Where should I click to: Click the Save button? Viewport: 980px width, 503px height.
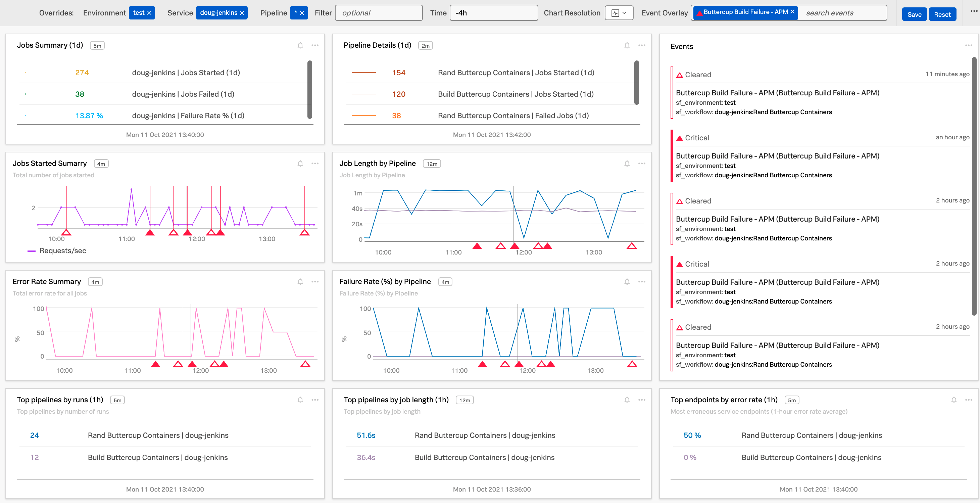pos(914,14)
